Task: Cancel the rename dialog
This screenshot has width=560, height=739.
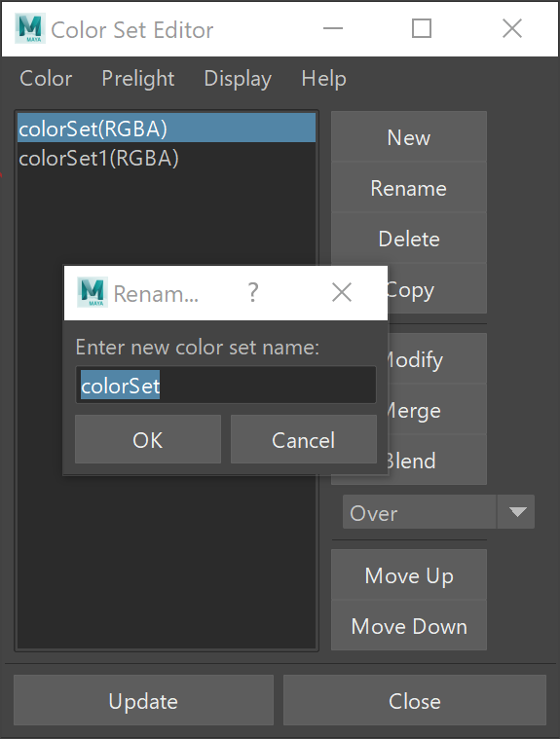Action: coord(303,439)
